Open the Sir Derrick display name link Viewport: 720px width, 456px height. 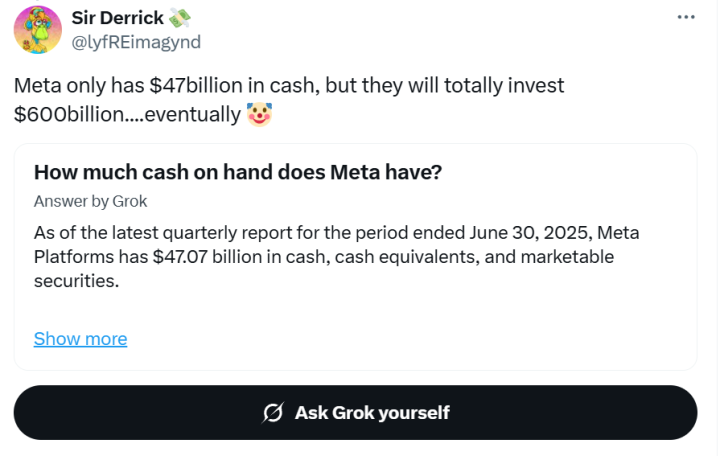coord(118,17)
